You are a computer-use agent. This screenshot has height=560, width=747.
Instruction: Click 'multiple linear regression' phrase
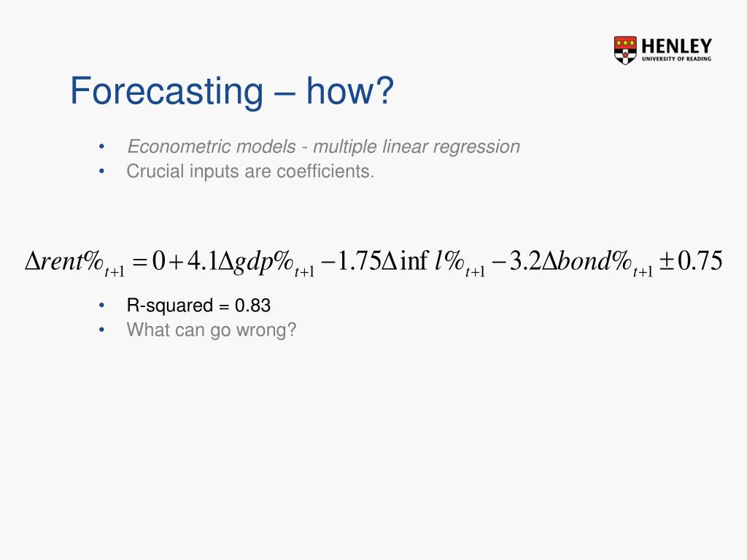[x=417, y=146]
